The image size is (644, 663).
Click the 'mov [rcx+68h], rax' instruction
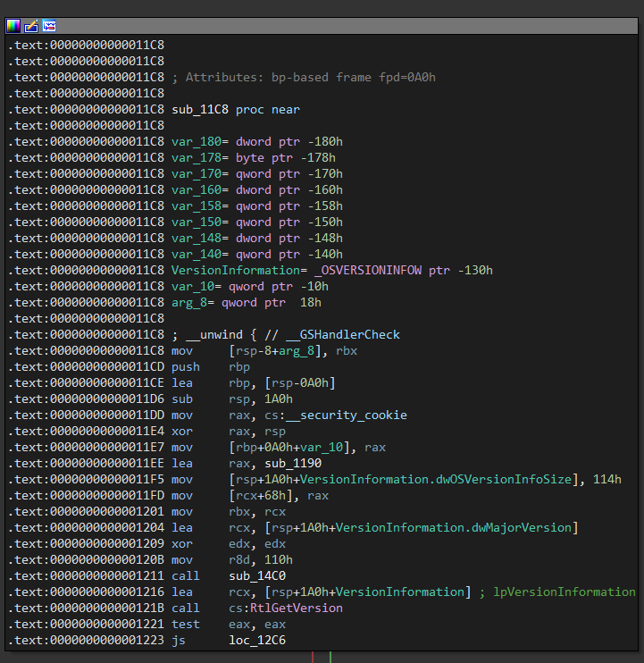coord(250,495)
